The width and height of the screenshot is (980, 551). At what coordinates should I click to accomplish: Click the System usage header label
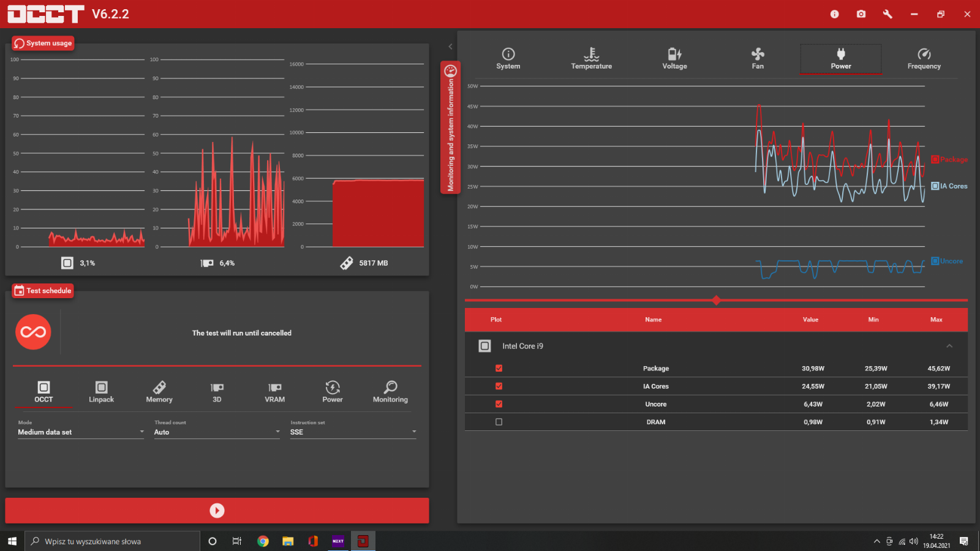pos(43,43)
